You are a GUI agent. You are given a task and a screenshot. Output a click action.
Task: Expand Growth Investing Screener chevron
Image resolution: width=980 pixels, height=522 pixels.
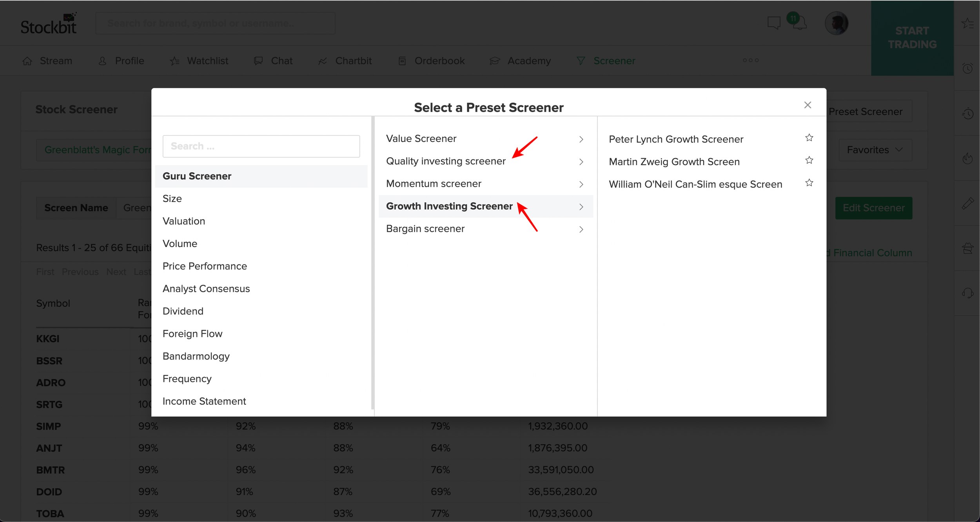(x=581, y=207)
